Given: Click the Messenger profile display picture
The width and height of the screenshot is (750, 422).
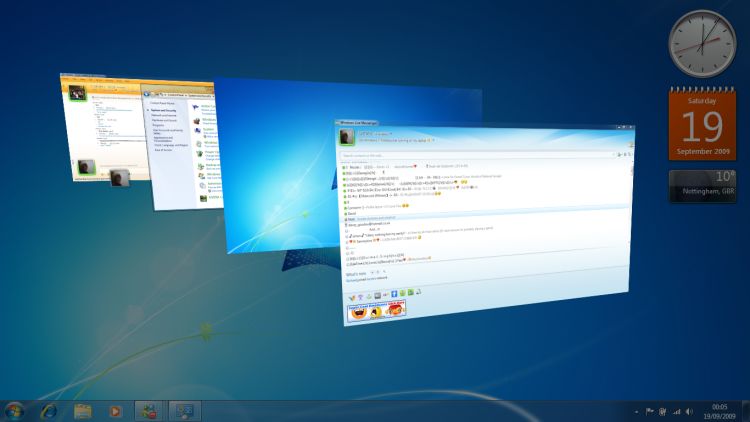Looking at the screenshot, I should click(x=347, y=137).
